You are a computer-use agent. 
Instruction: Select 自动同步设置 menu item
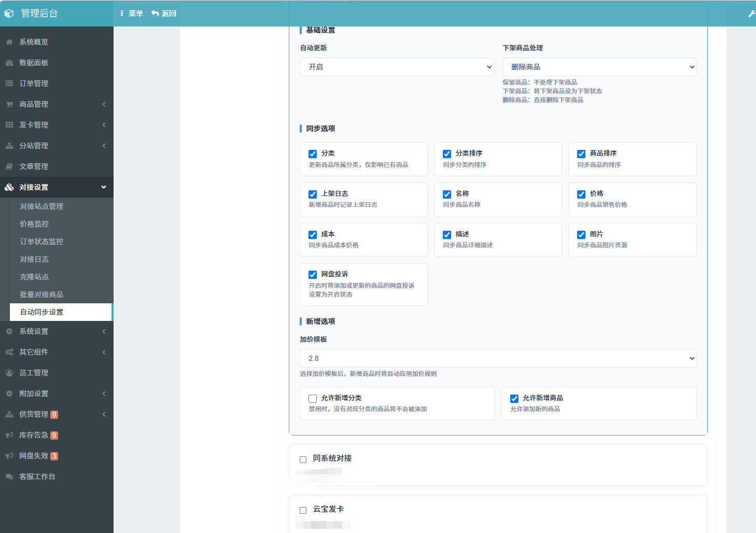click(61, 312)
